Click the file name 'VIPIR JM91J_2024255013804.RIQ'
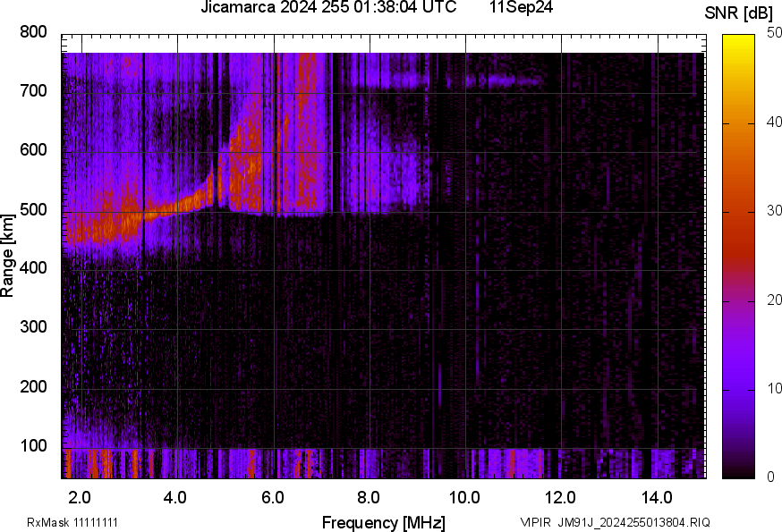This screenshot has height=532, width=782. click(x=616, y=522)
